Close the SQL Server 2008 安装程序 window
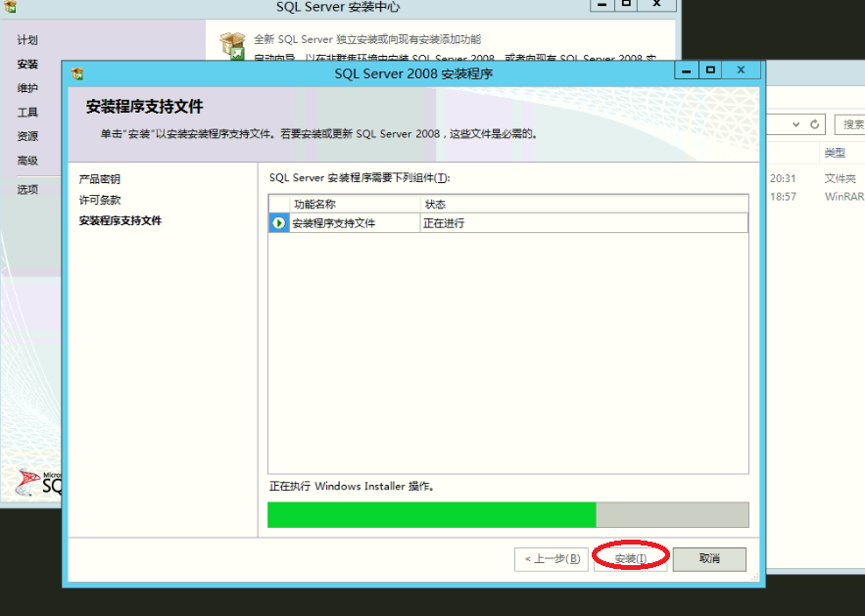The height and width of the screenshot is (616, 865). pos(741,71)
